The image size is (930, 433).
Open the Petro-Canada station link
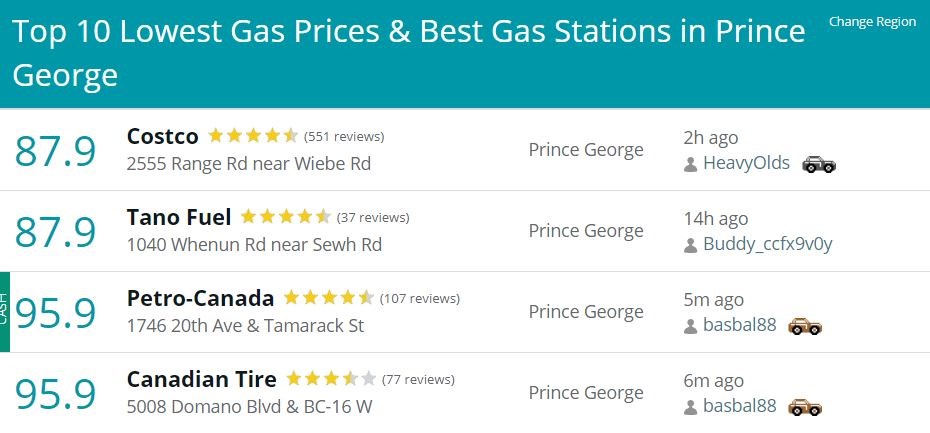coord(200,298)
